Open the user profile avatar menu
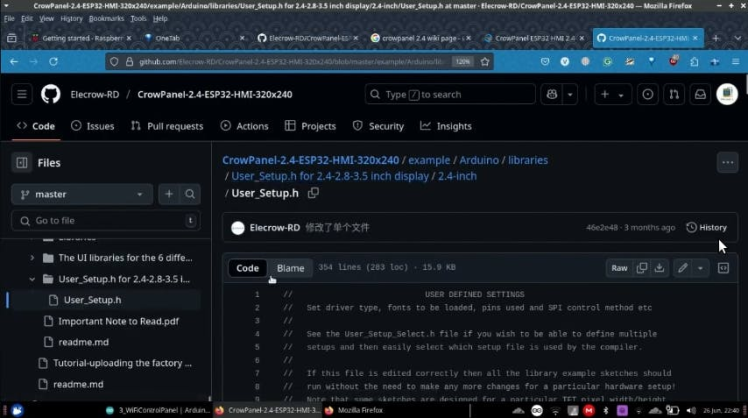 727,94
